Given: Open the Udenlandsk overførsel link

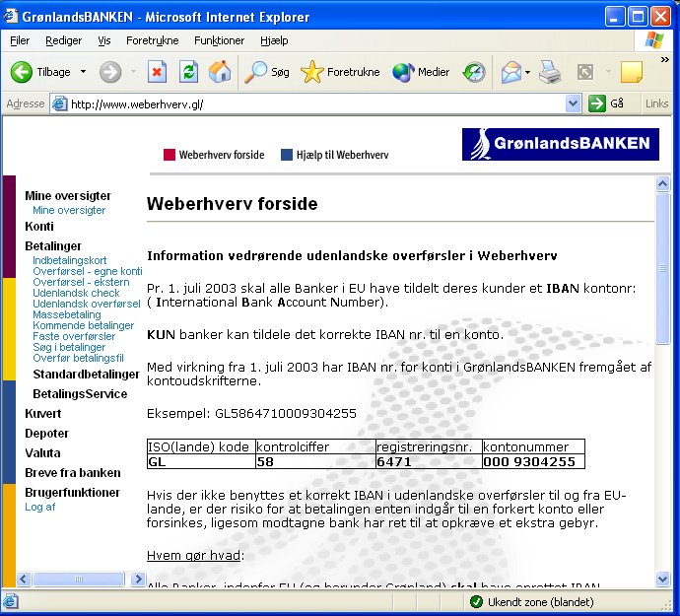Looking at the screenshot, I should [x=87, y=304].
